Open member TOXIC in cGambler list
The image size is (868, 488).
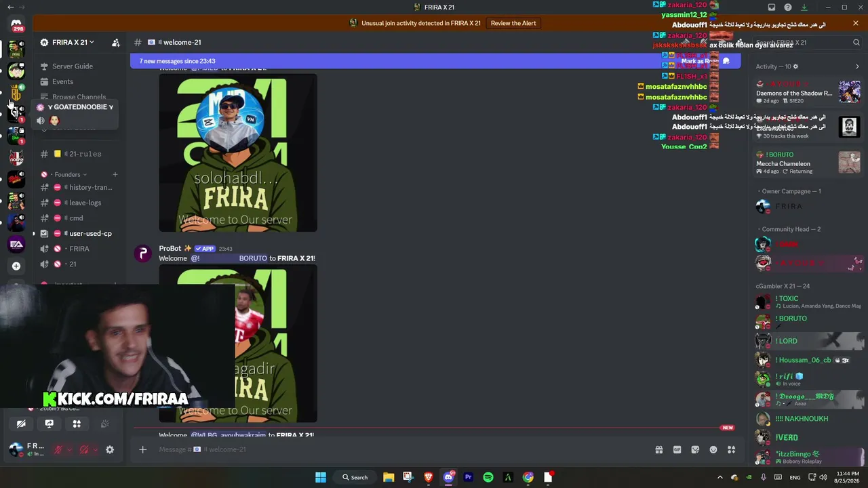(808, 302)
